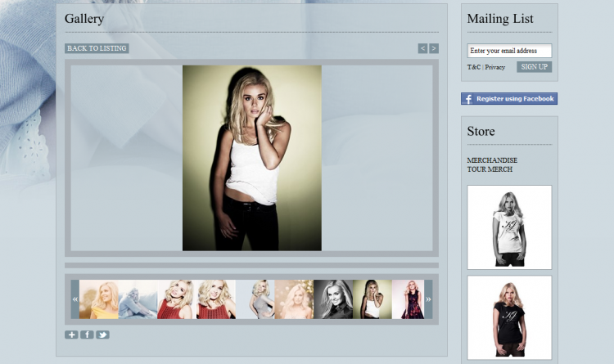Screen dimensions: 614x364
Task: Select thumbnail with yellow top
Action: click(99, 299)
